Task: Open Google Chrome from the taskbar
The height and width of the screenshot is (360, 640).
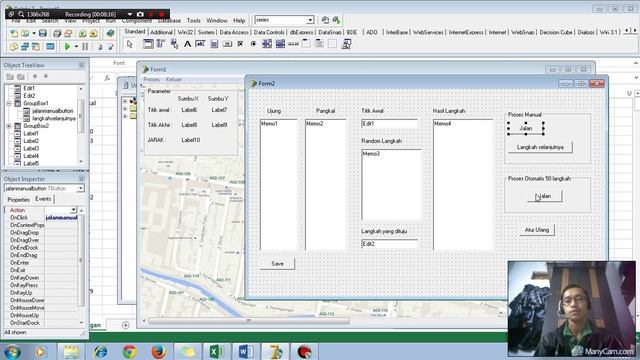Action: click(x=129, y=351)
